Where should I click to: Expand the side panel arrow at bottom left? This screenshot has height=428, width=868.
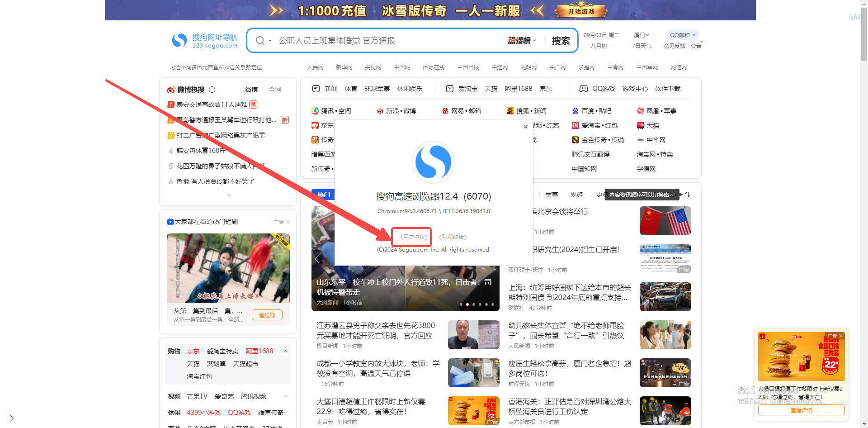(x=11, y=418)
